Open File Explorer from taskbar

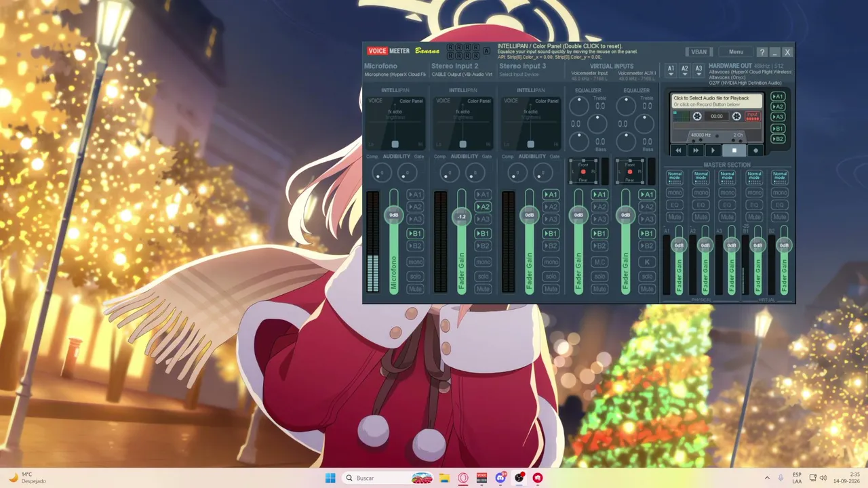coord(444,478)
